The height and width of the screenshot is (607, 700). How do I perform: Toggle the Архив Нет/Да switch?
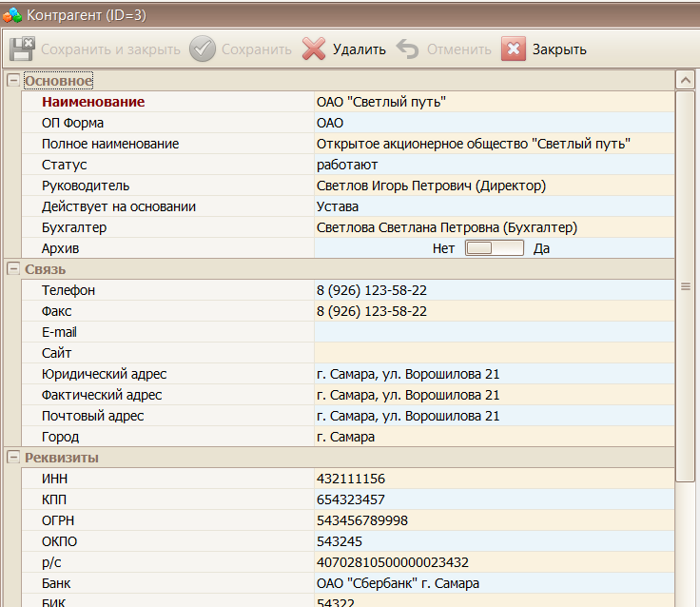pyautogui.click(x=494, y=248)
